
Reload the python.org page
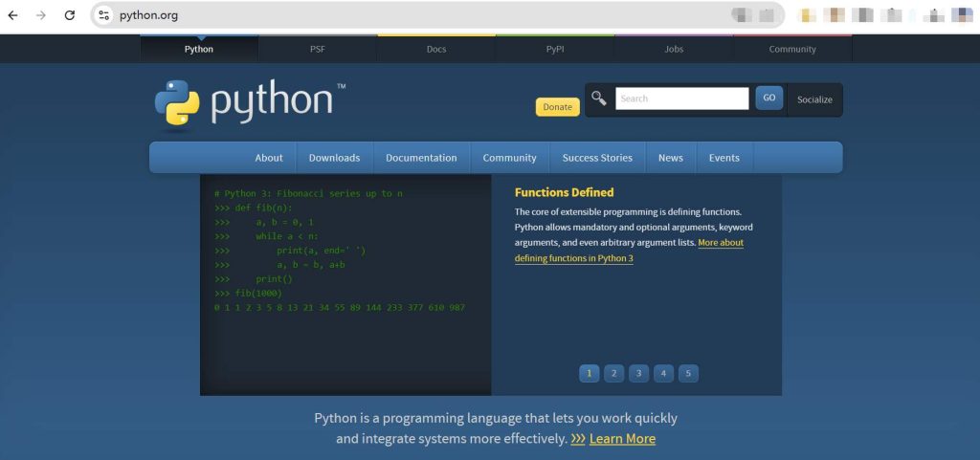pyautogui.click(x=70, y=15)
